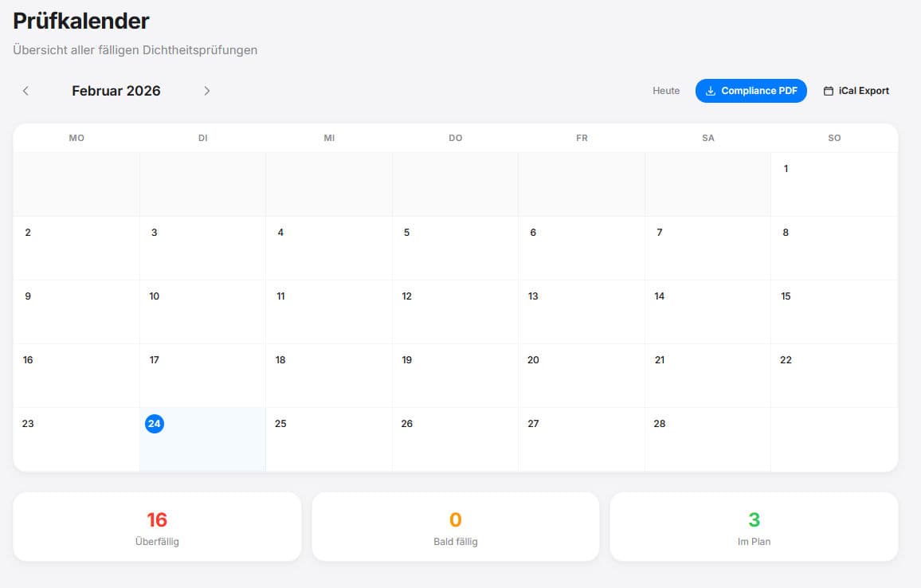Click the MO weekday header
The height and width of the screenshot is (588, 921).
(x=76, y=138)
